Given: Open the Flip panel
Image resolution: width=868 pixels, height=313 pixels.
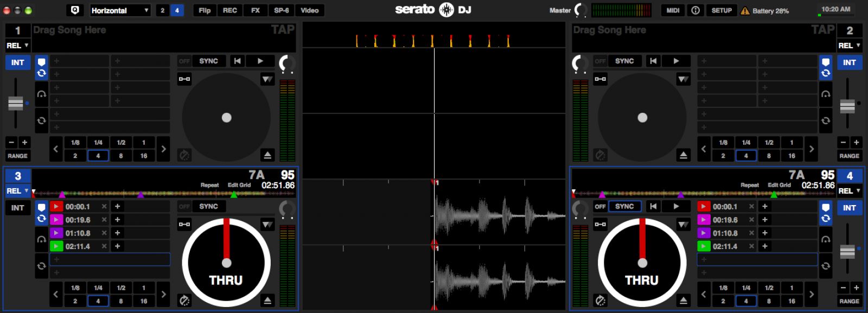Looking at the screenshot, I should coord(205,10).
